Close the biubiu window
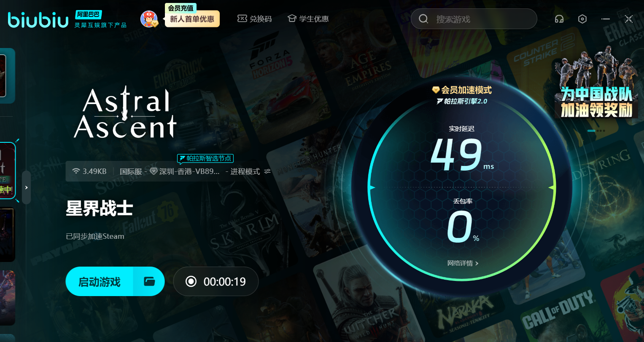The height and width of the screenshot is (342, 644). pyautogui.click(x=629, y=19)
